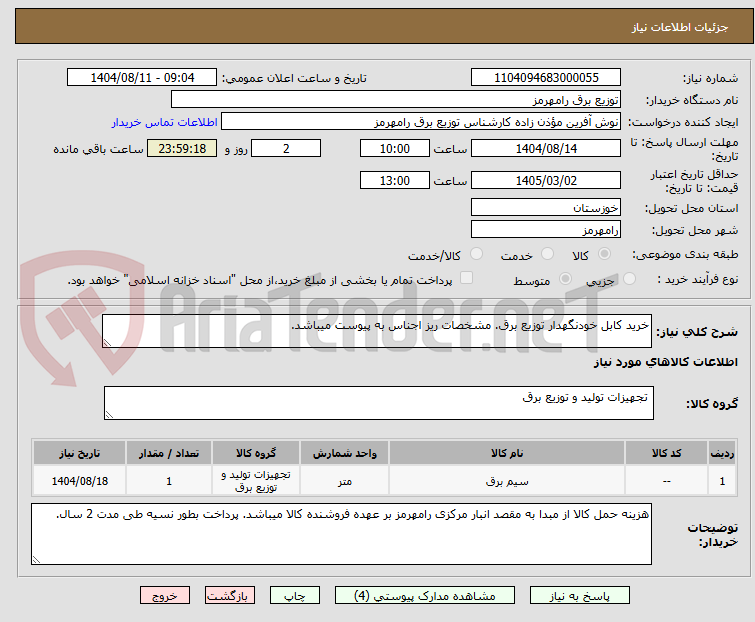Viewport: 755px width, 622px height.
Task: Select the 'متوسط' purchase type radio
Action: tap(565, 279)
